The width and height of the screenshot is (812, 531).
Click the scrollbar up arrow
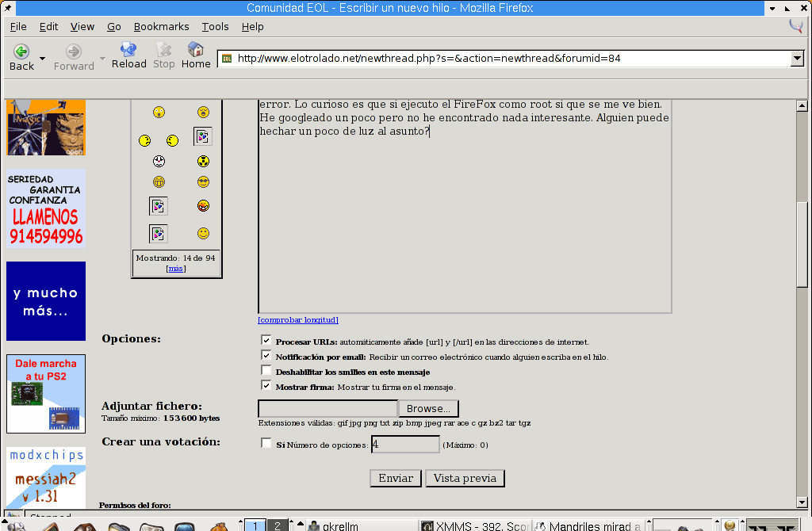[802, 105]
